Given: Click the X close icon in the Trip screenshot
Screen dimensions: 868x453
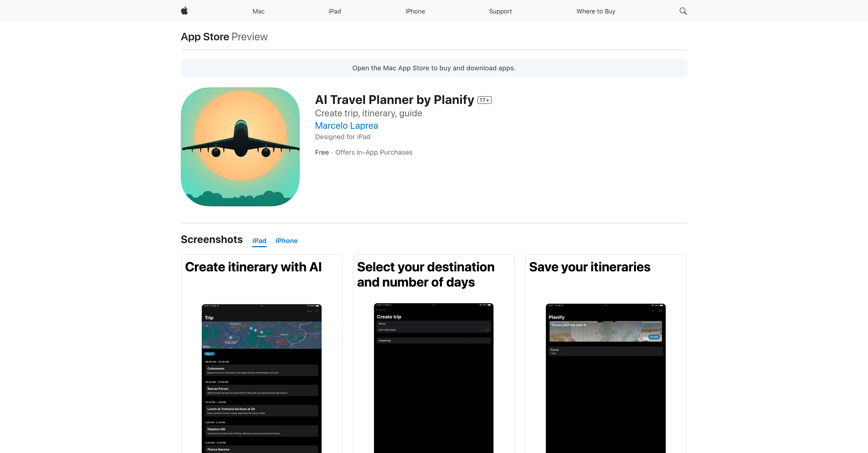Looking at the screenshot, I should click(317, 311).
